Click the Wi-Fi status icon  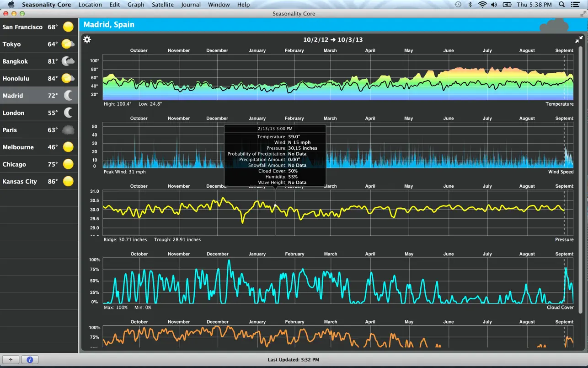point(482,5)
